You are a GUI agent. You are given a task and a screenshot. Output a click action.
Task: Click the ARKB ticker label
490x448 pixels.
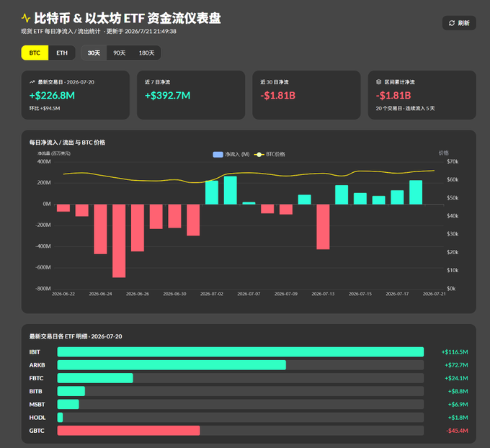click(37, 365)
